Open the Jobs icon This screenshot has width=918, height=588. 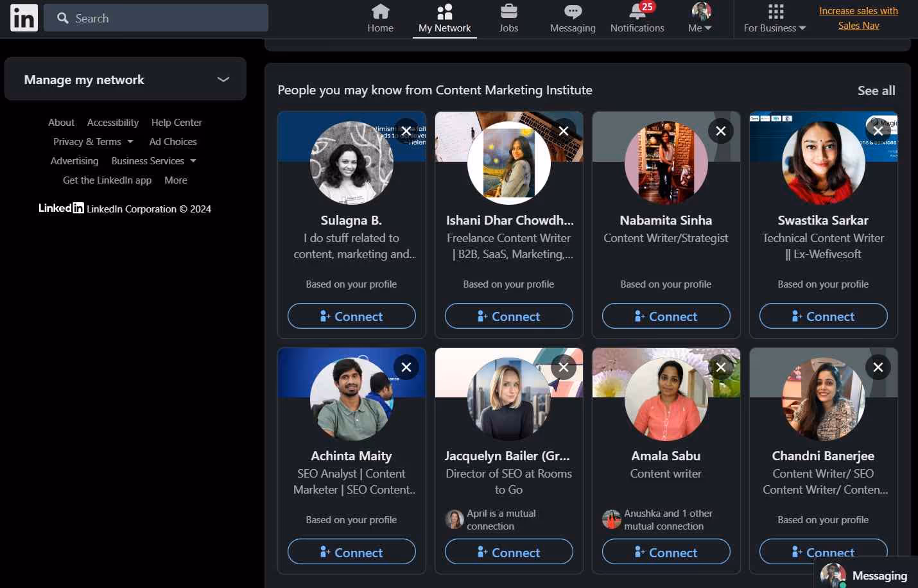click(508, 12)
